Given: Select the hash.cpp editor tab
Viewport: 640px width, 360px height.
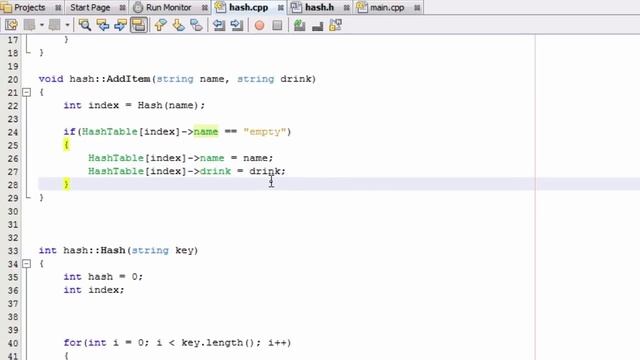Looking at the screenshot, I should [x=249, y=7].
